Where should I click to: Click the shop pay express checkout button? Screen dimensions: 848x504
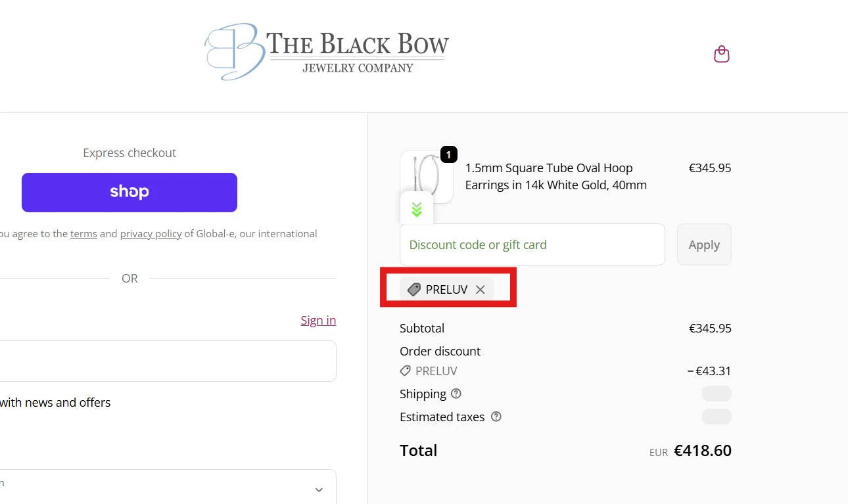(129, 192)
